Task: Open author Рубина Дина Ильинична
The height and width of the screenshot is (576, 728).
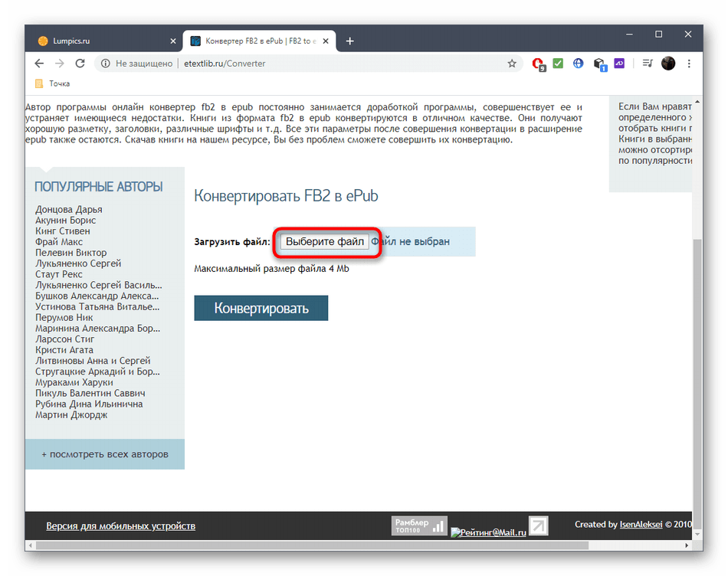Action: coord(89,404)
